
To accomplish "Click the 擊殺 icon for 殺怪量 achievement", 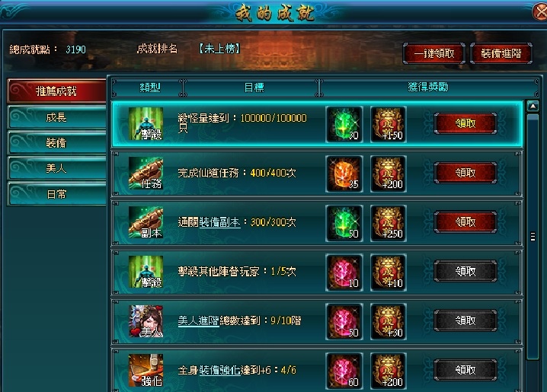I will 146,124.
